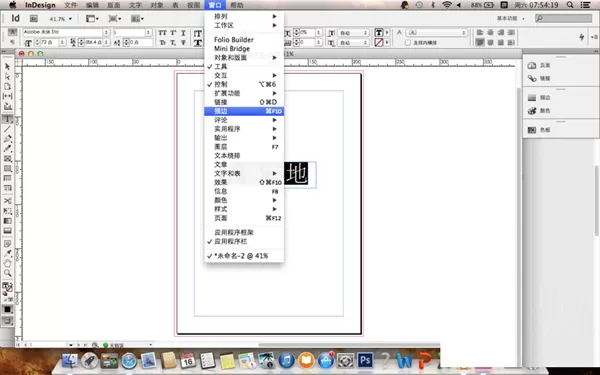The width and height of the screenshot is (600, 375).
Task: Select the Line tool
Action: [7, 129]
